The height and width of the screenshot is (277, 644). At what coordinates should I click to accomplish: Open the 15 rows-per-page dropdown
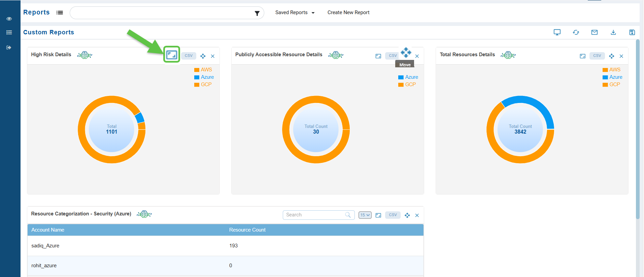(365, 215)
